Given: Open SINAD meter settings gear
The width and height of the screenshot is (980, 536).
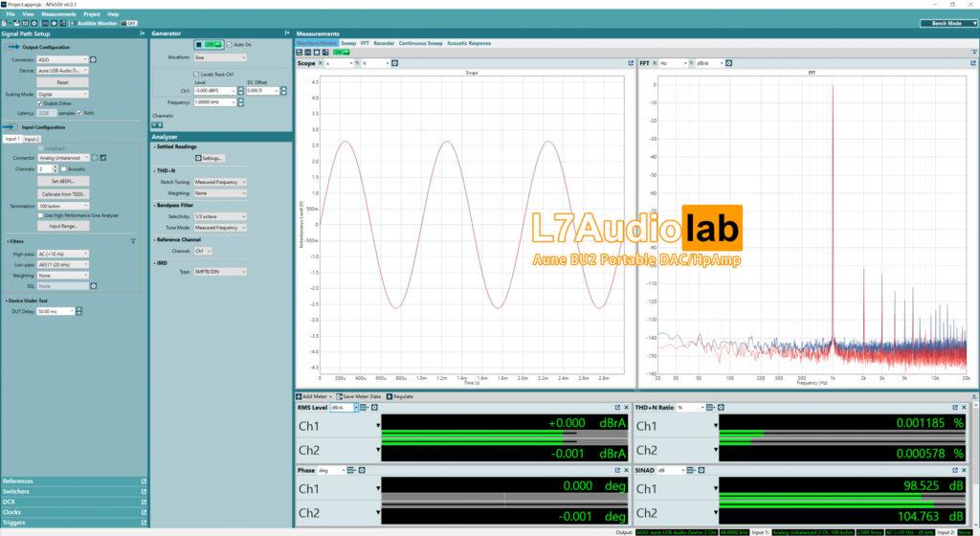Looking at the screenshot, I should pos(701,470).
